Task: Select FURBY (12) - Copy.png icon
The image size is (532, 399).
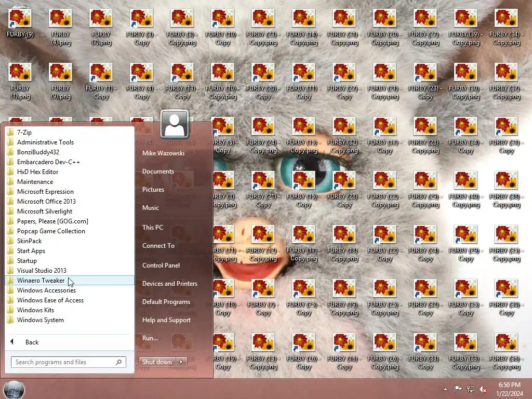Action: point(263,243)
